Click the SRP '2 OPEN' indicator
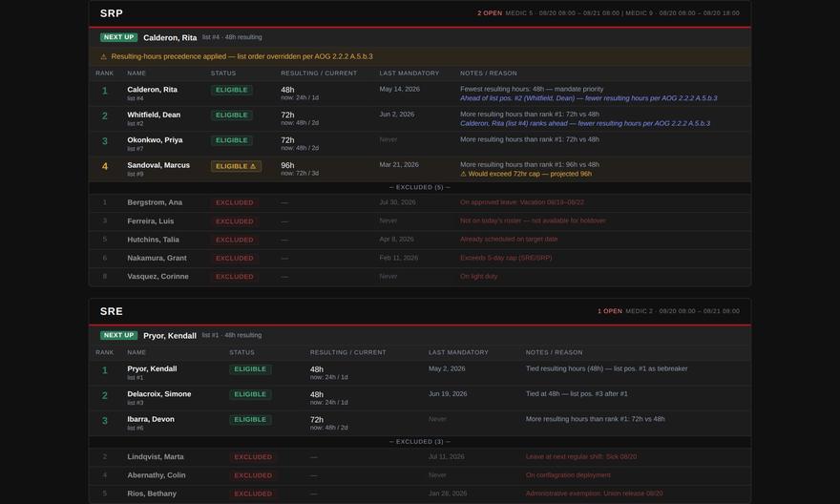This screenshot has height=504, width=840. [490, 13]
